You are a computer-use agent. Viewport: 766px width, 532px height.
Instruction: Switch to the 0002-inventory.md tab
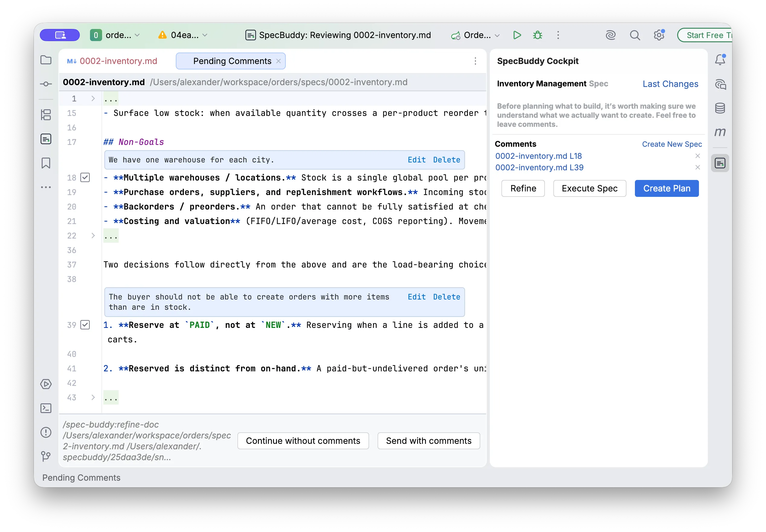tap(112, 61)
